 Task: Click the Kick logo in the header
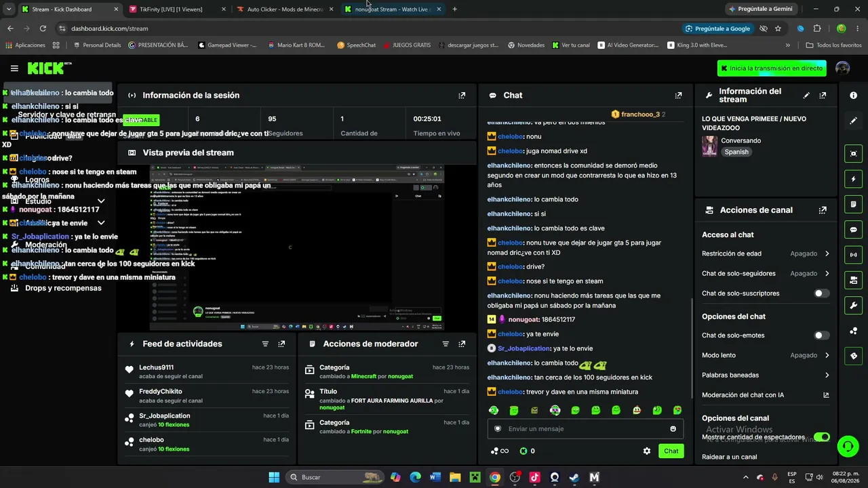50,68
